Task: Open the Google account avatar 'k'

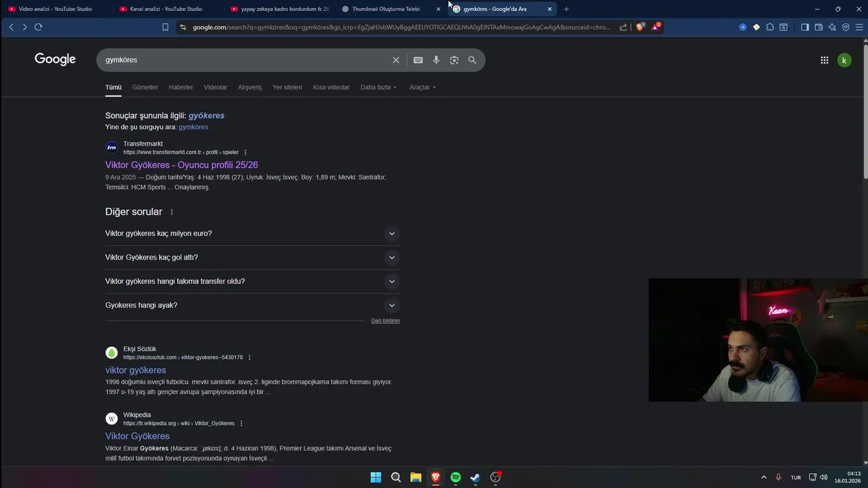Action: click(x=844, y=60)
